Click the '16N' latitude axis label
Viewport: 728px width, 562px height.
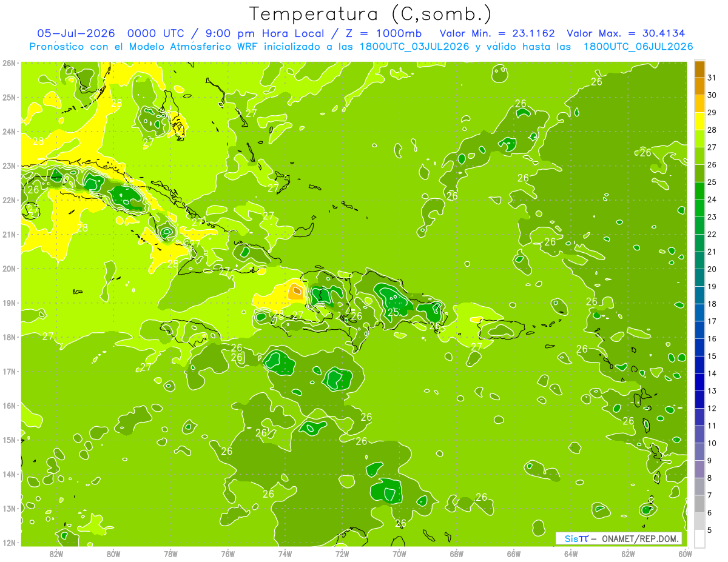tap(9, 406)
